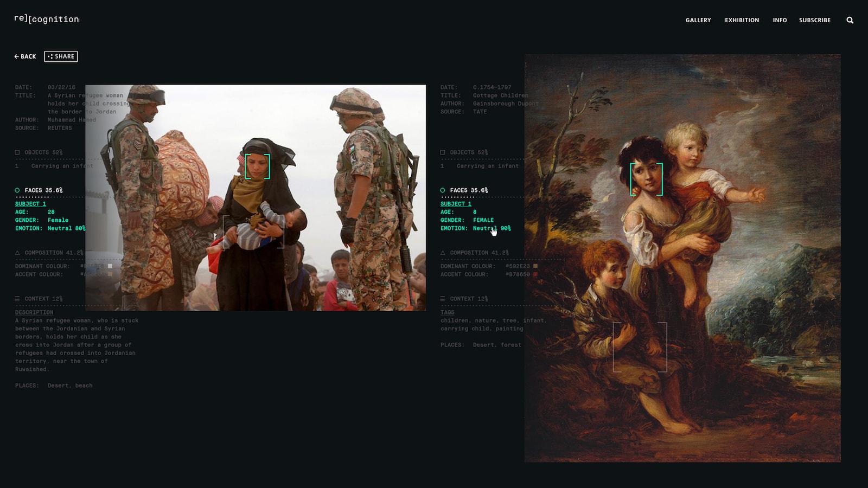Toggle the Faces 35.6% circle in the painting panel
Screen dimensions: 868x488
pos(443,190)
